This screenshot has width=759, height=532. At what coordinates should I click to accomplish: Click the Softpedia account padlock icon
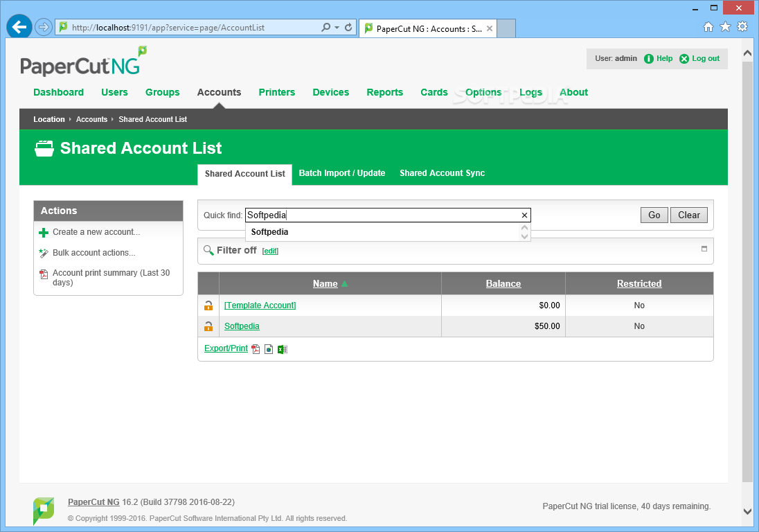tap(208, 326)
